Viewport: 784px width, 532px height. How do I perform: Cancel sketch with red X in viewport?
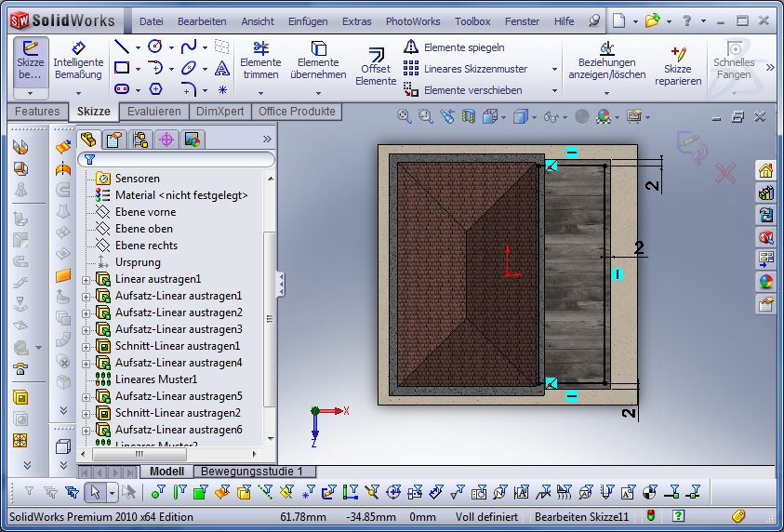coord(725,173)
